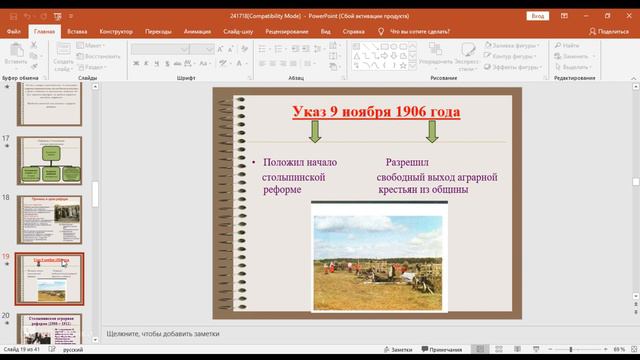Expand the shapes gallery More arrow

(413, 65)
